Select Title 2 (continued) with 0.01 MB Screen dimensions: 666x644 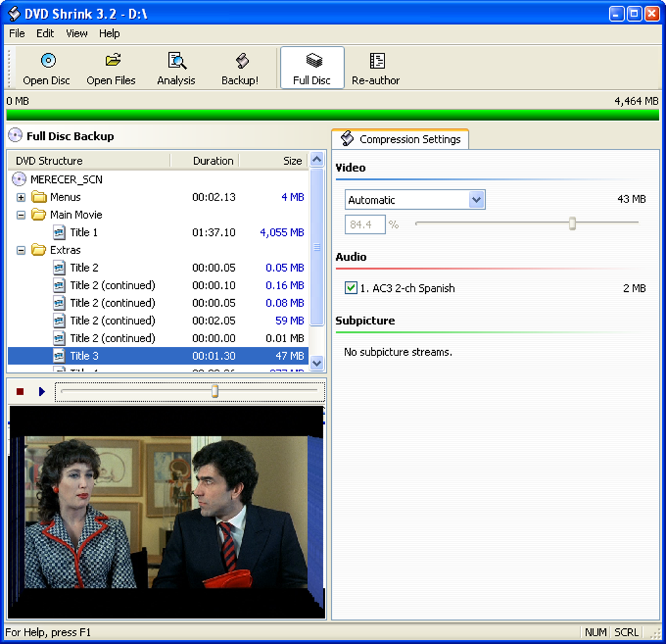pos(158,338)
